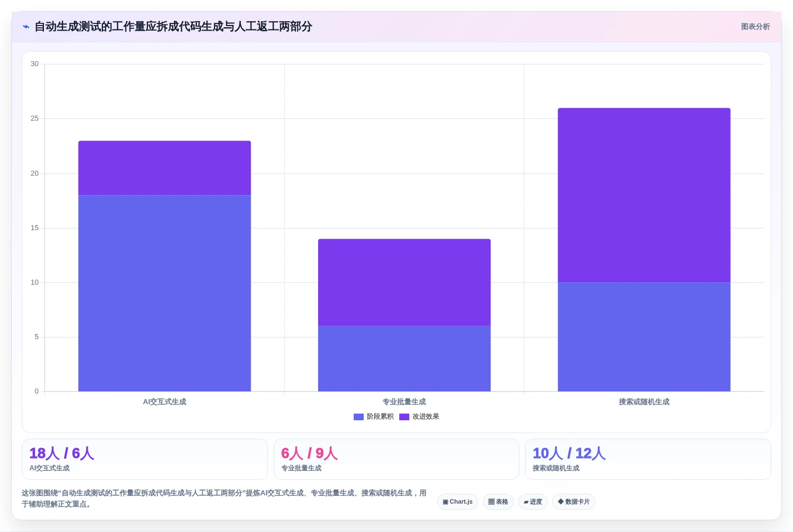Click the 进度 tag
The image size is (793, 532).
pyautogui.click(x=533, y=502)
